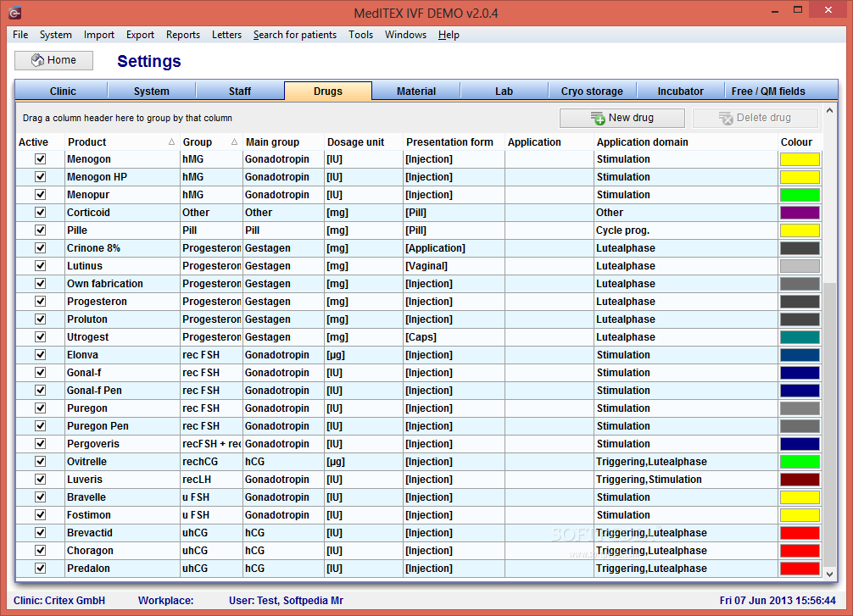
Task: Click yellow colour swatch for Menogon HP
Action: [800, 177]
